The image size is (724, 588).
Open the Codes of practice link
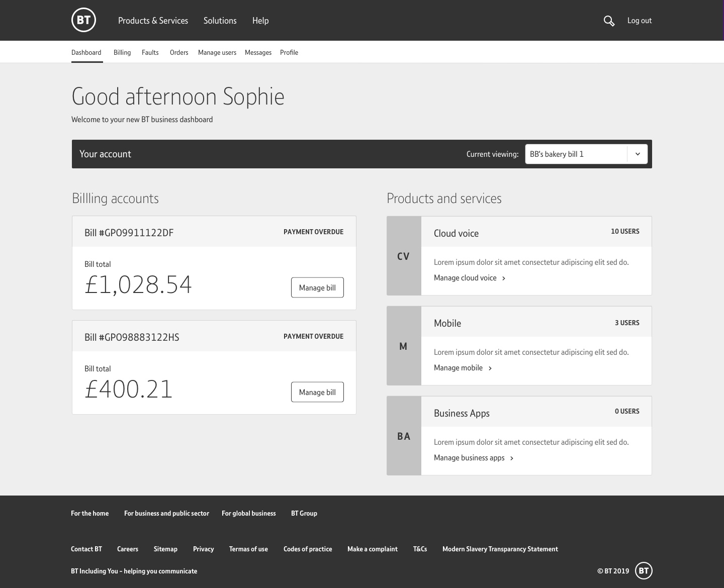pos(308,549)
